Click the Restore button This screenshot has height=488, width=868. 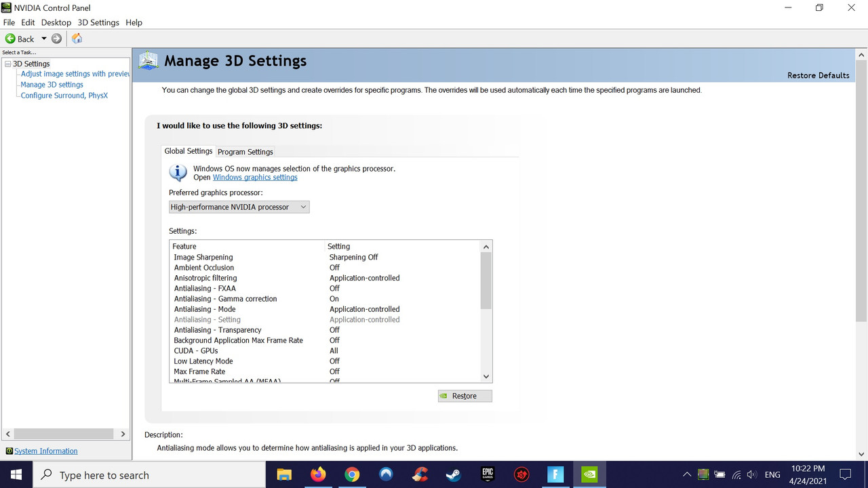[x=465, y=396]
